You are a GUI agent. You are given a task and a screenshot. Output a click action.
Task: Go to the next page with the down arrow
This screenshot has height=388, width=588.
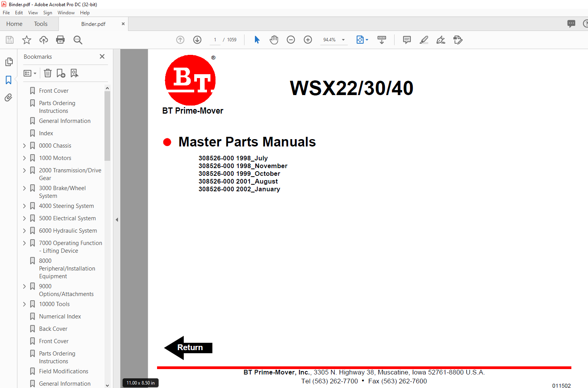point(197,40)
